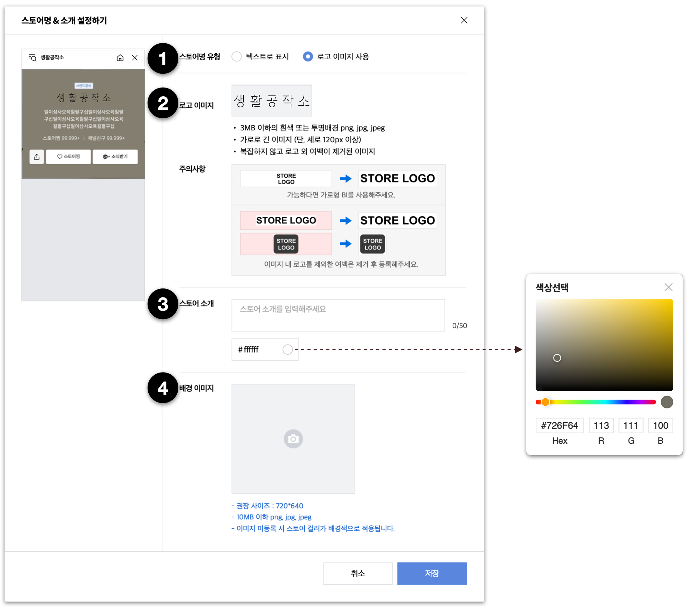Click the R value field showing 113
The height and width of the screenshot is (616, 698).
601,425
